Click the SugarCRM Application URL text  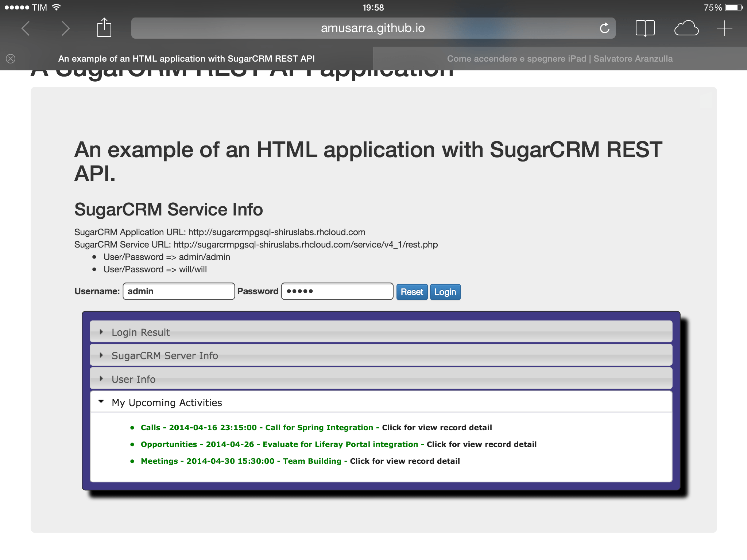click(220, 232)
